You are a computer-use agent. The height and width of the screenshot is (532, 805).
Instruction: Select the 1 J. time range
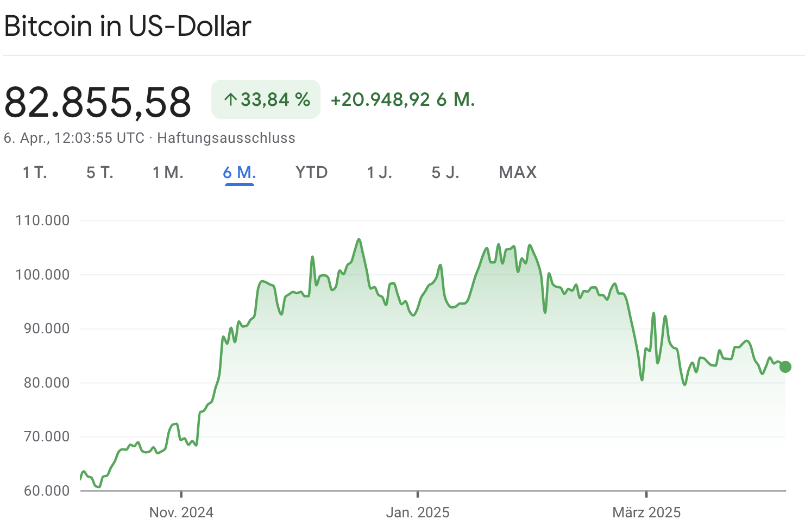click(x=379, y=173)
